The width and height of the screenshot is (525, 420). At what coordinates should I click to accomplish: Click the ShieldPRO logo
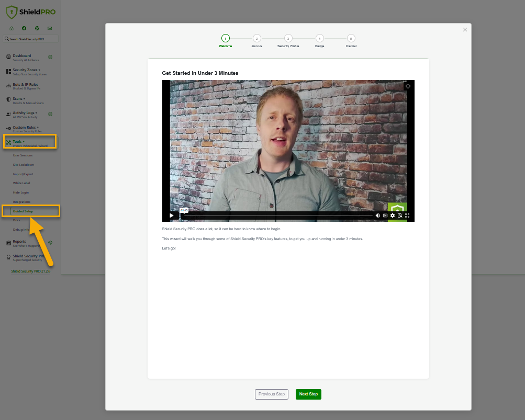30,12
